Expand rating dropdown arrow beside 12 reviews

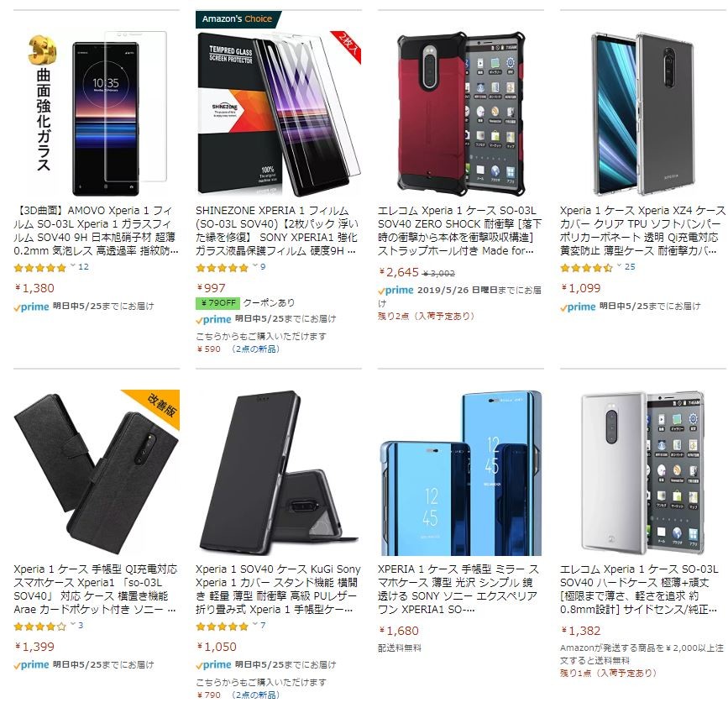click(x=73, y=266)
